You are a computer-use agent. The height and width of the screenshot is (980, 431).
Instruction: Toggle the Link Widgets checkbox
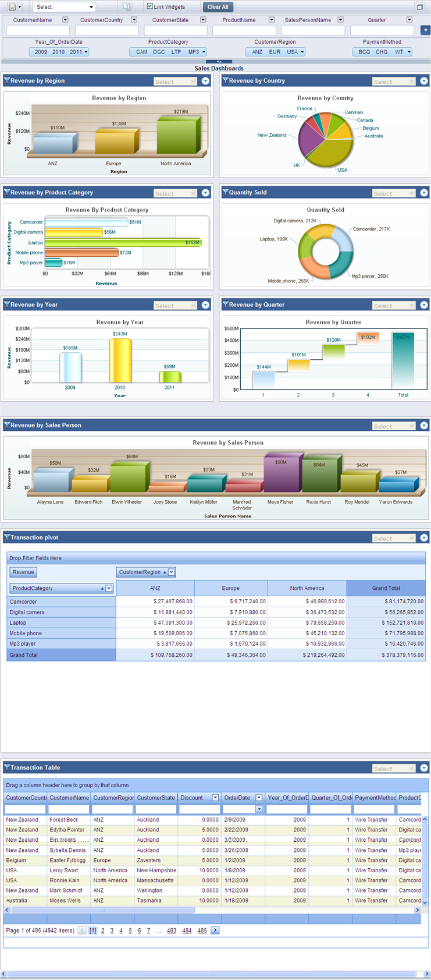tap(150, 6)
